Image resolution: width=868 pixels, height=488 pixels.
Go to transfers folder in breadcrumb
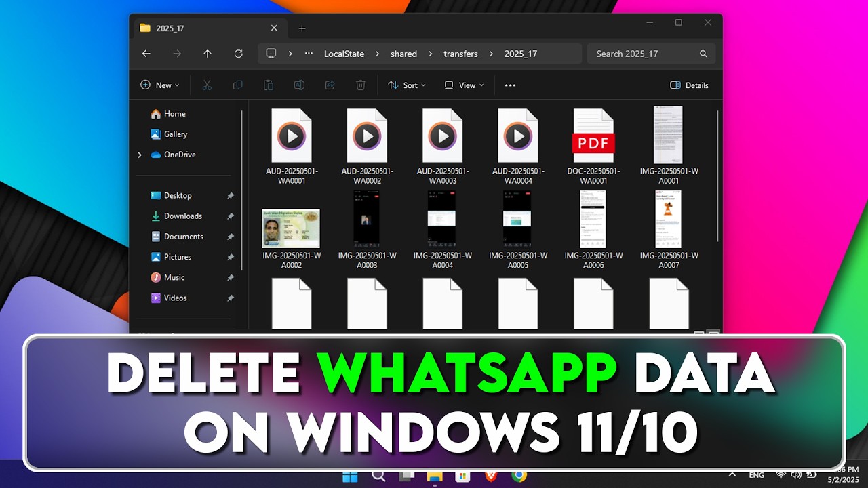pyautogui.click(x=460, y=54)
